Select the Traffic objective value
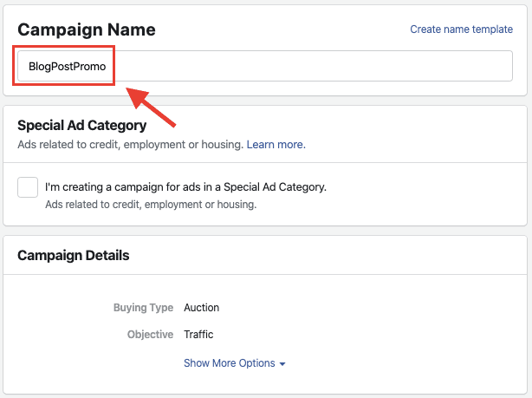This screenshot has width=532, height=398. coord(198,335)
